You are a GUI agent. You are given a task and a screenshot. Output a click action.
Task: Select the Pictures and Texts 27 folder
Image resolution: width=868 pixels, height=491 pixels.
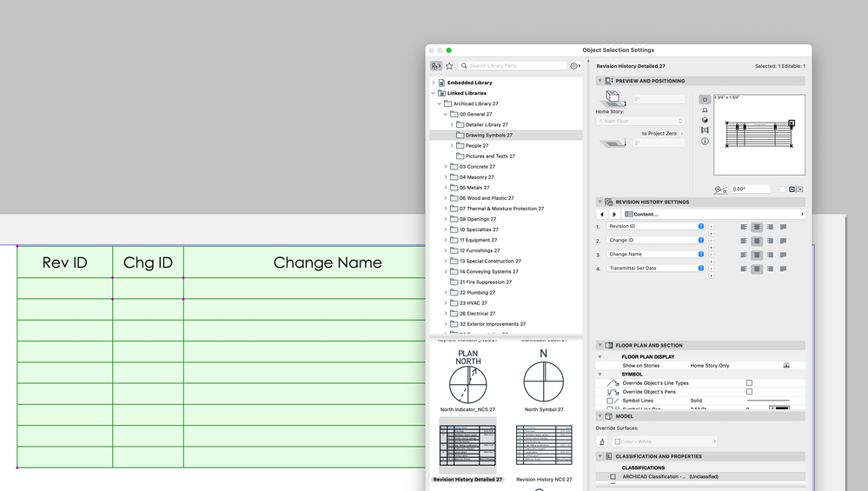pyautogui.click(x=490, y=156)
